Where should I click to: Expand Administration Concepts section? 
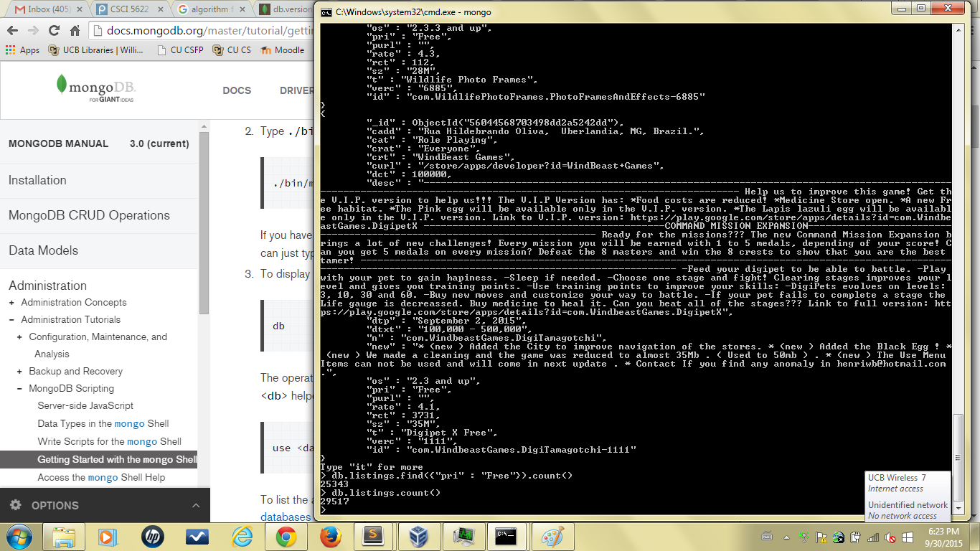pyautogui.click(x=12, y=303)
